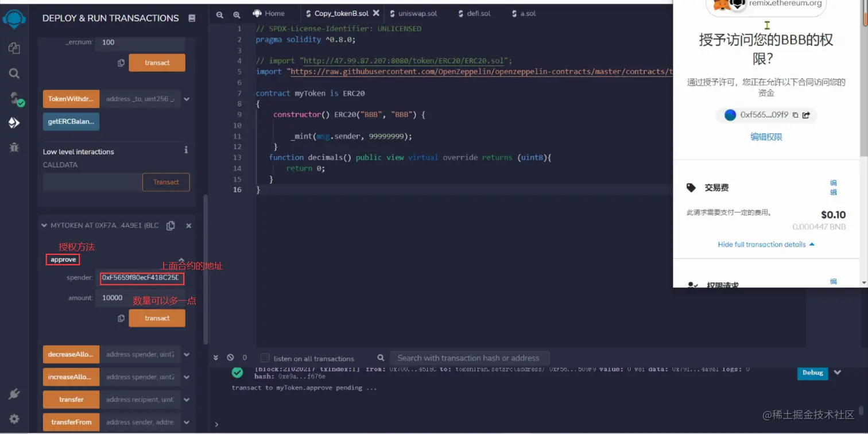Click the TokenWithdr... function button
Viewport: 868px width, 434px height.
(x=71, y=99)
